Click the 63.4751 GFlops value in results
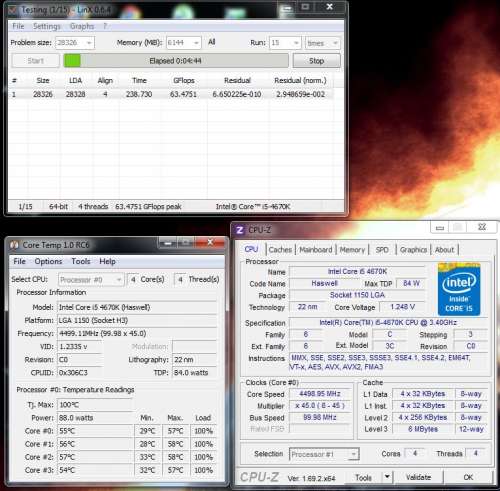Viewport: 500px width, 491px height. (183, 94)
